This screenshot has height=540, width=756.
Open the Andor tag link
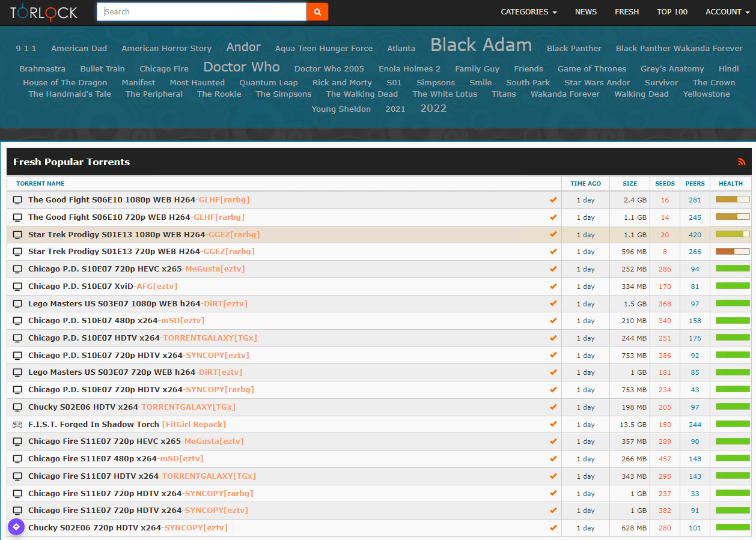tap(243, 47)
